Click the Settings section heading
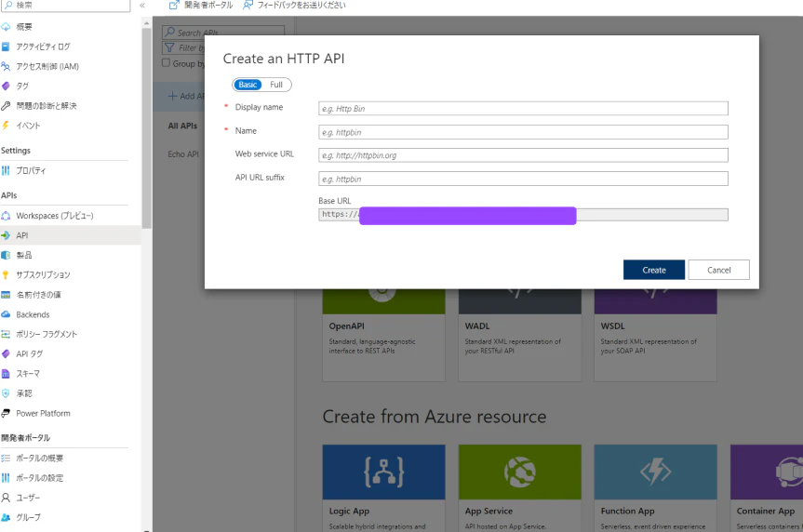This screenshot has height=532, width=803. (x=16, y=151)
